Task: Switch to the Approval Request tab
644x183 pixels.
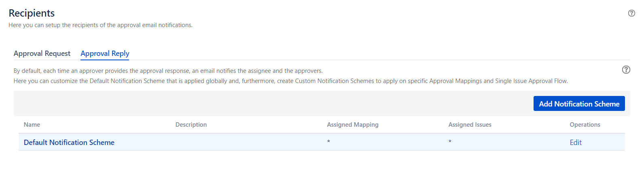Action: [x=42, y=53]
